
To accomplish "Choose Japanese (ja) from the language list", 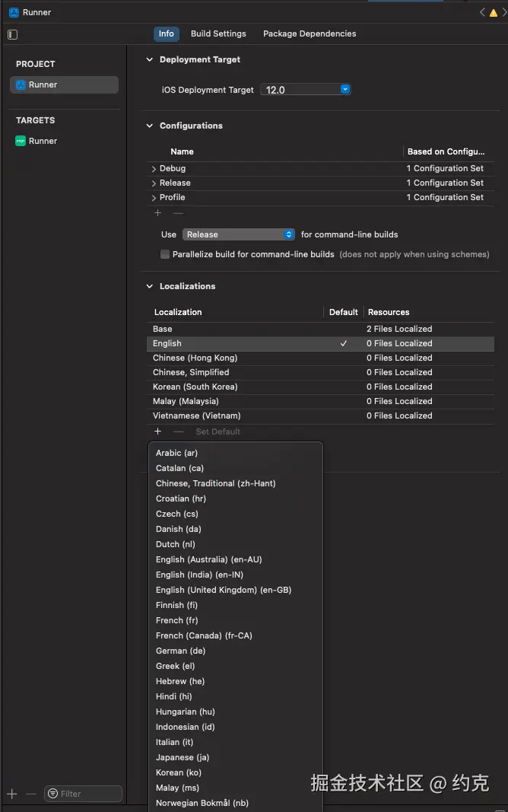I will (183, 757).
